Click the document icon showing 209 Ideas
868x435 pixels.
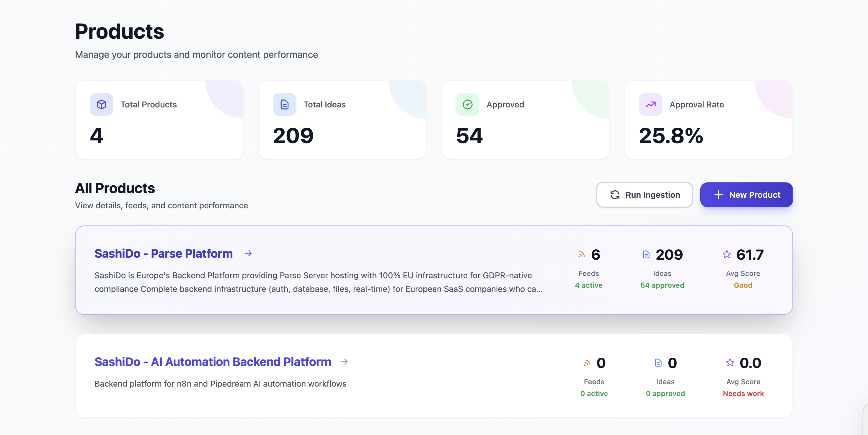tap(646, 255)
